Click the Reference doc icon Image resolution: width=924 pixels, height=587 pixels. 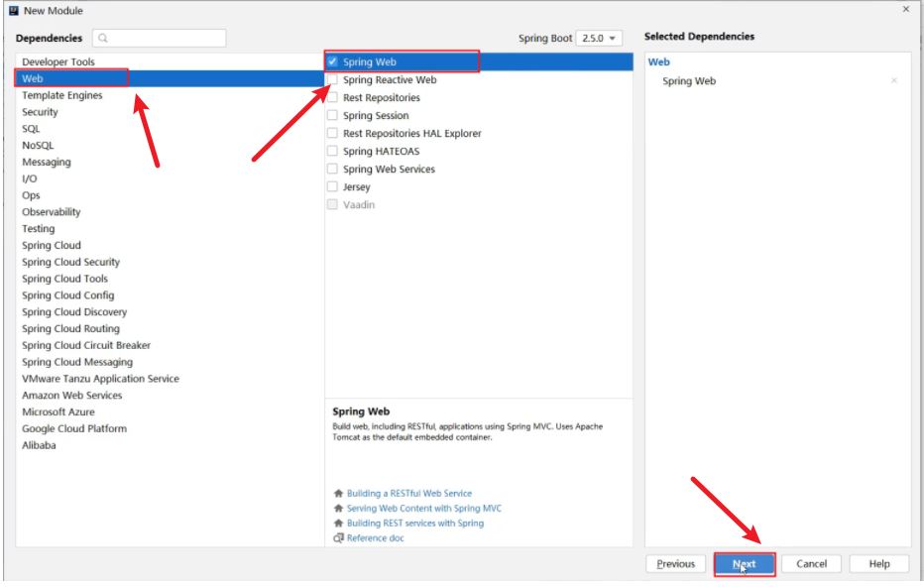pyautogui.click(x=338, y=538)
